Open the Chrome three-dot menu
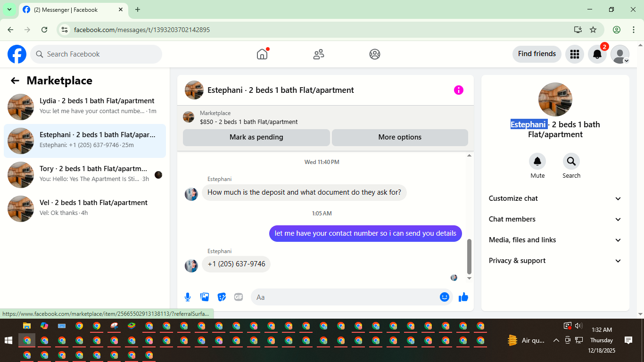The image size is (644, 362). (633, 30)
